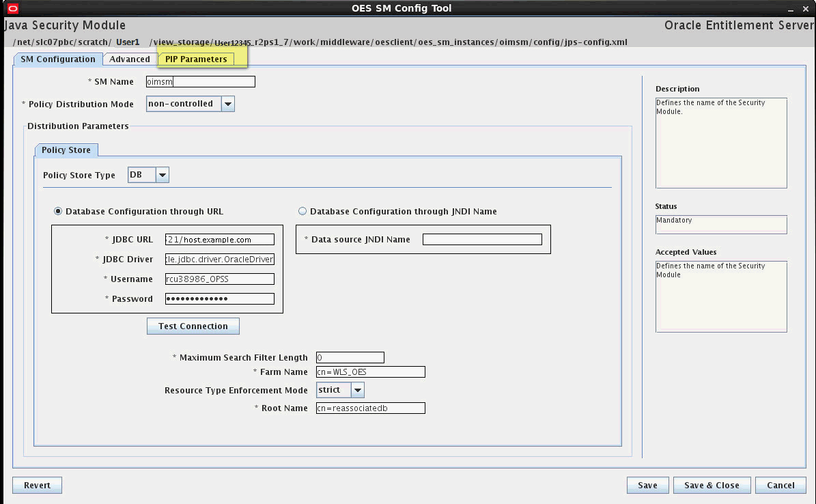Click the JDBC URL field
816x504 pixels.
[220, 240]
